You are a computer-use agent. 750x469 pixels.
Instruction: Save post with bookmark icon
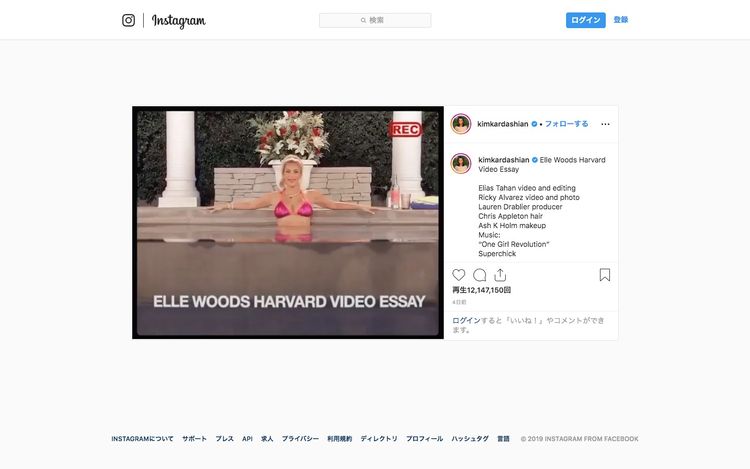tap(604, 275)
